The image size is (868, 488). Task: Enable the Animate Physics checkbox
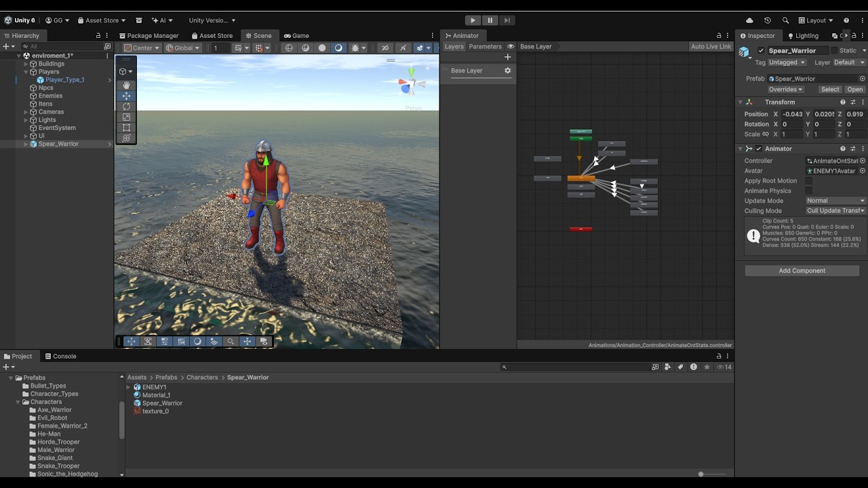coord(808,191)
